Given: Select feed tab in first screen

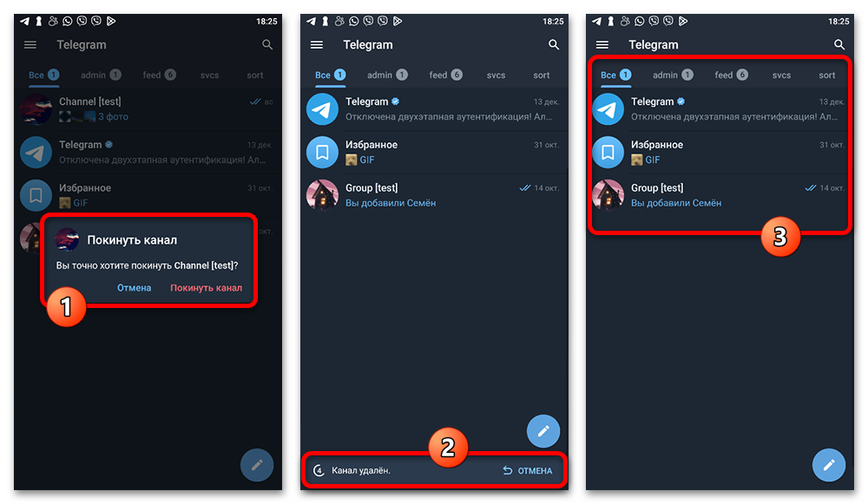Looking at the screenshot, I should pyautogui.click(x=160, y=75).
